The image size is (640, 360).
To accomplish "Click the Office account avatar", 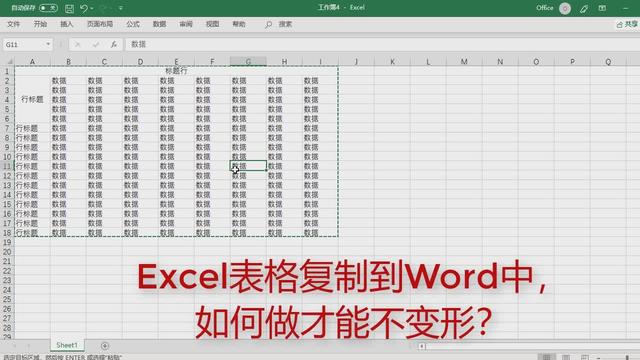I will pos(565,8).
